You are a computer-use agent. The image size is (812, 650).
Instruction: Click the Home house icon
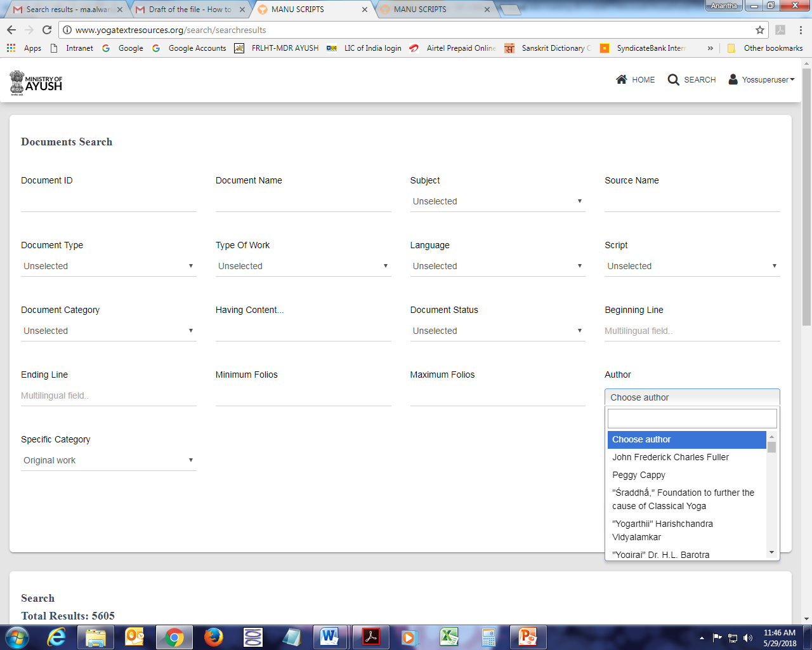coord(622,79)
